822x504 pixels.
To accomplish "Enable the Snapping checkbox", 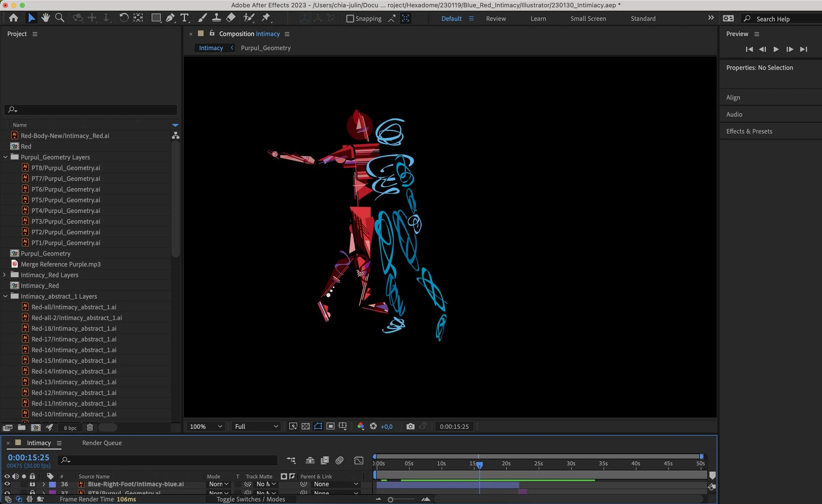I will pos(350,18).
